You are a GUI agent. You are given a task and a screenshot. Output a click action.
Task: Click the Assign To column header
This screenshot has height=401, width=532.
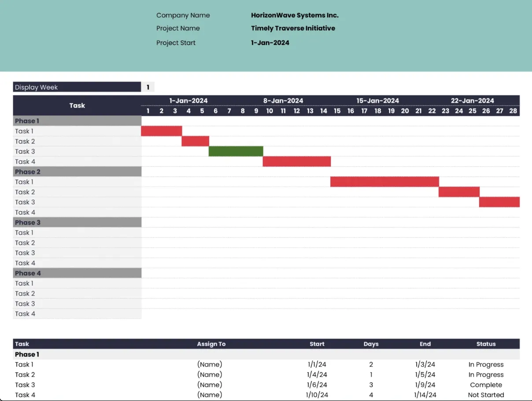coord(211,344)
